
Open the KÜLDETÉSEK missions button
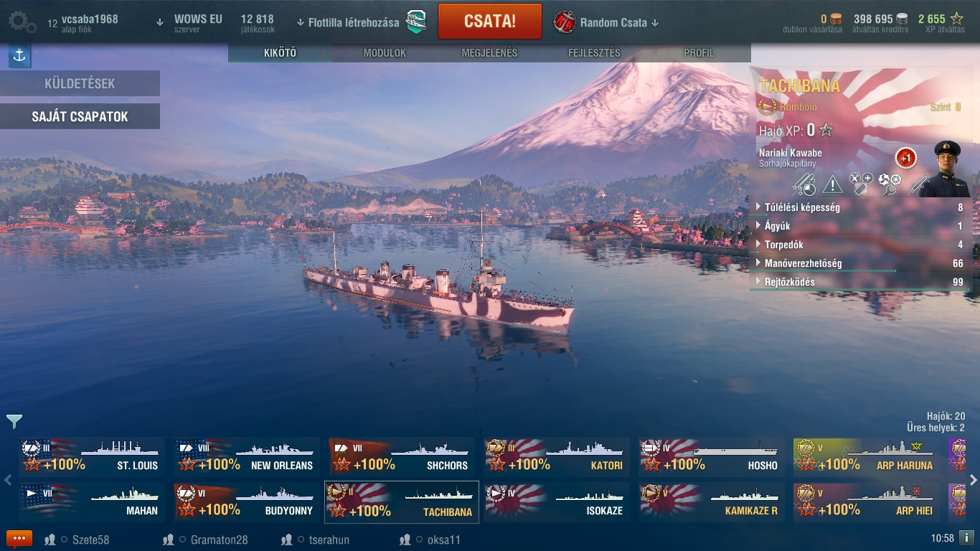point(80,83)
